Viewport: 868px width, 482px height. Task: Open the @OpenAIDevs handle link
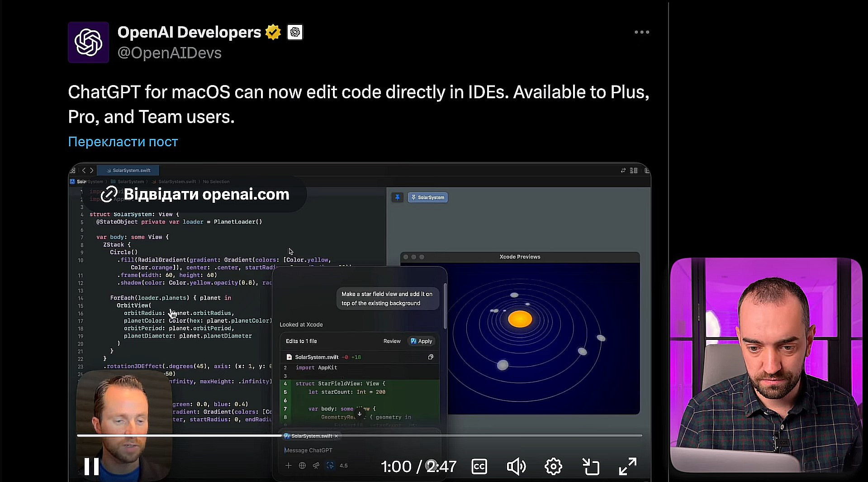[x=170, y=53]
